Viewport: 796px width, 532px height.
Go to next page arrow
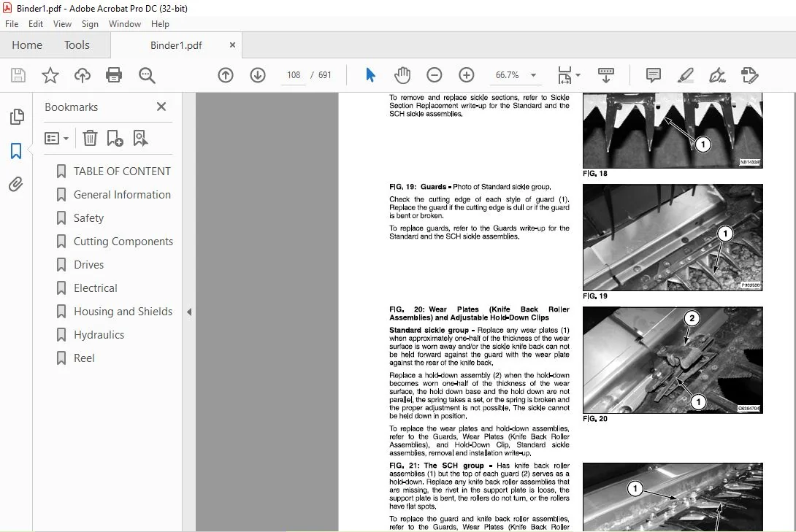[x=258, y=75]
